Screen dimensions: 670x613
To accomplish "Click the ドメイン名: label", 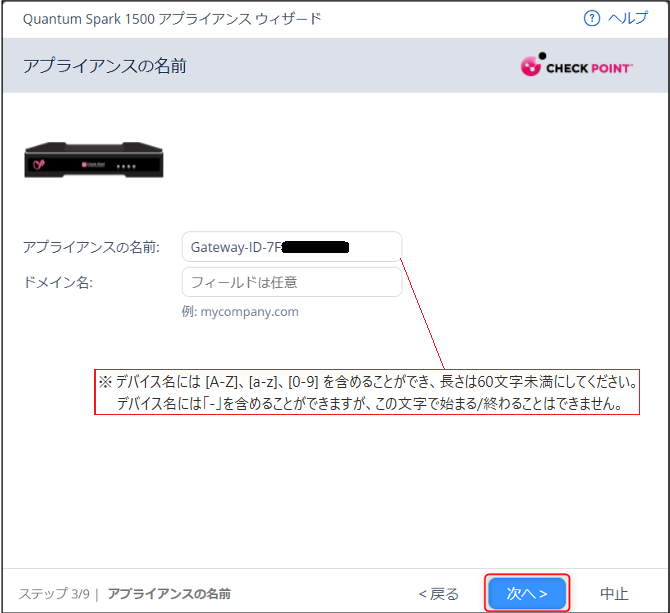I will 58,282.
